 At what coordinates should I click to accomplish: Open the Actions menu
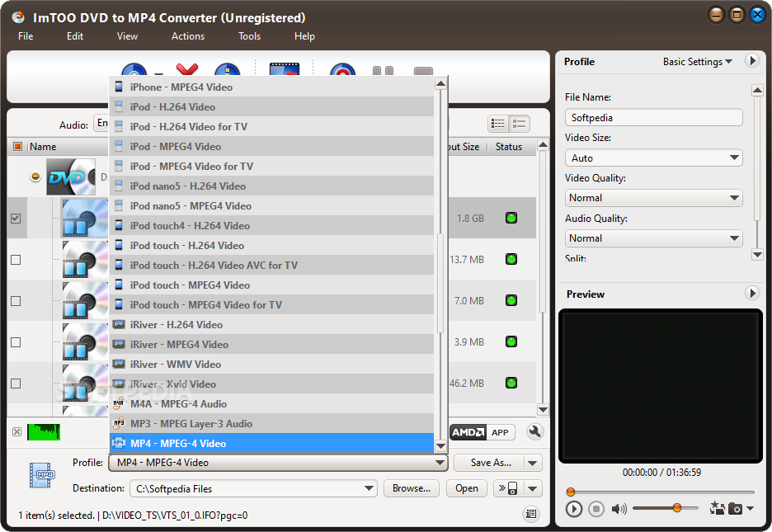pyautogui.click(x=187, y=36)
